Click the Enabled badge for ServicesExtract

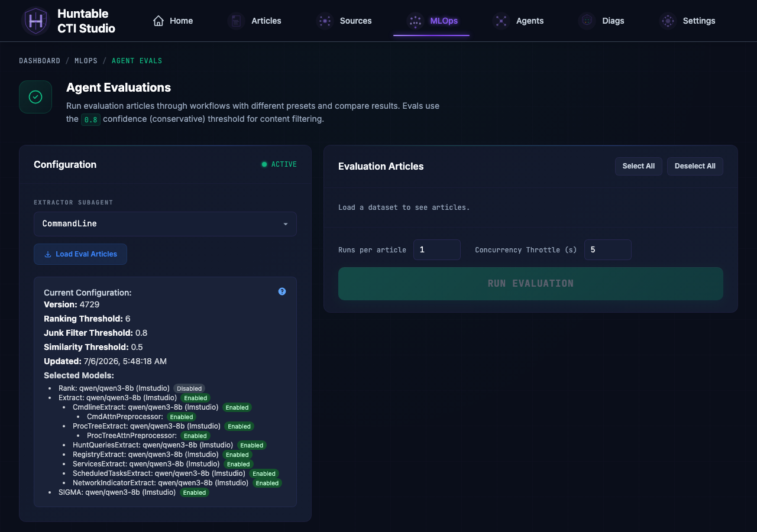pos(238,464)
